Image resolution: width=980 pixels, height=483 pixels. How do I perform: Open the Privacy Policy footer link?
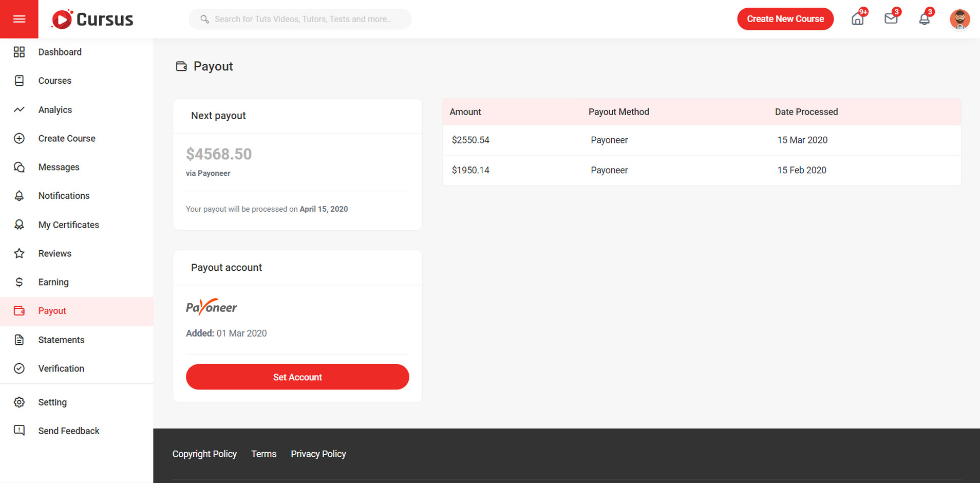[x=318, y=454]
